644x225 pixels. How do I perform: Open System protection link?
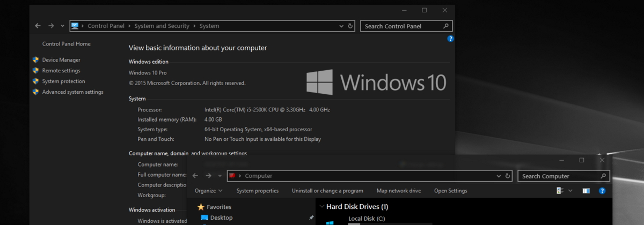point(64,81)
